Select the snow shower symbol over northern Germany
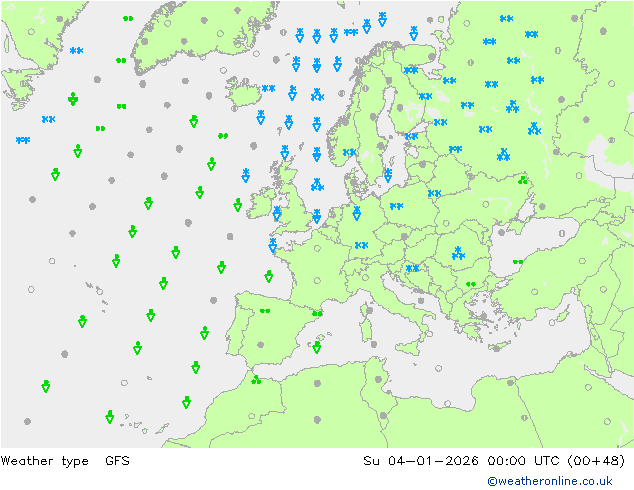The width and height of the screenshot is (634, 490). (356, 213)
